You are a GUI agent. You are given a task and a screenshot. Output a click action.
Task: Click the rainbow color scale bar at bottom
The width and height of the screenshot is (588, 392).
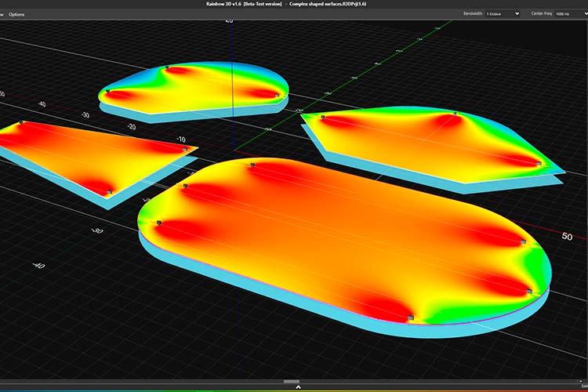pos(294,391)
